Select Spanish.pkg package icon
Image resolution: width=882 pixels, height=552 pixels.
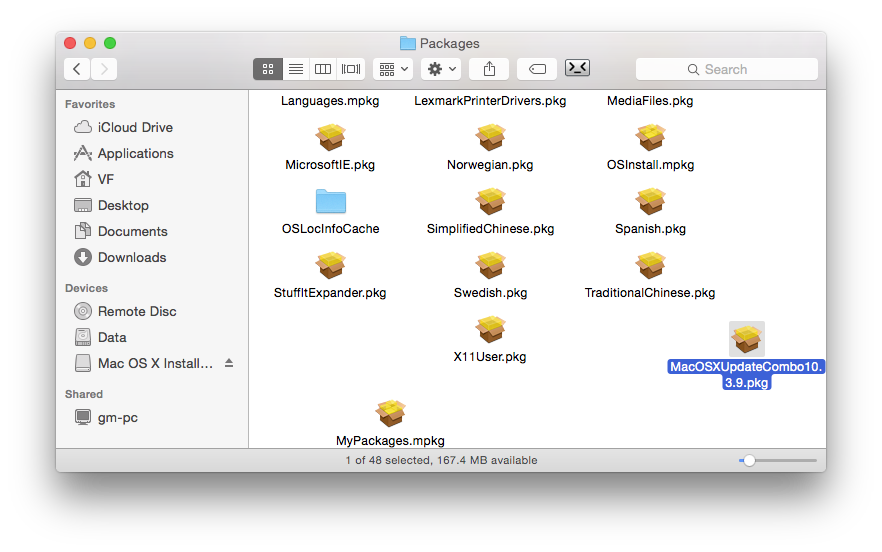tap(650, 201)
